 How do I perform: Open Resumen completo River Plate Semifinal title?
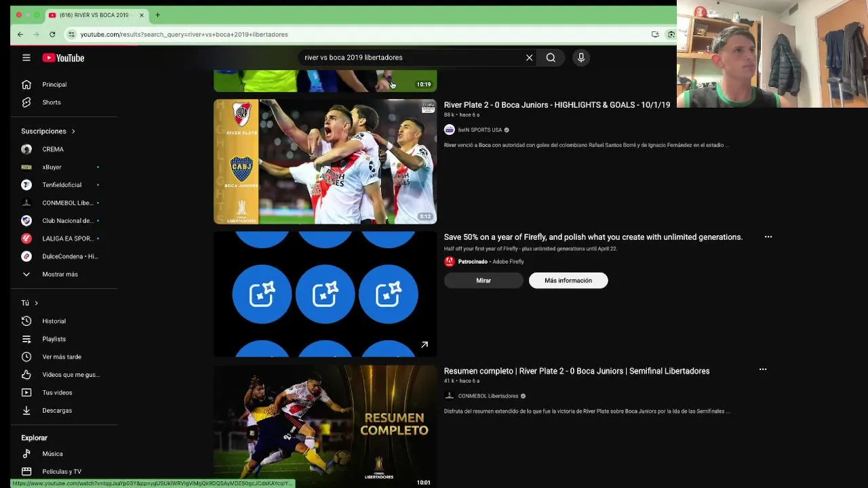(x=576, y=371)
